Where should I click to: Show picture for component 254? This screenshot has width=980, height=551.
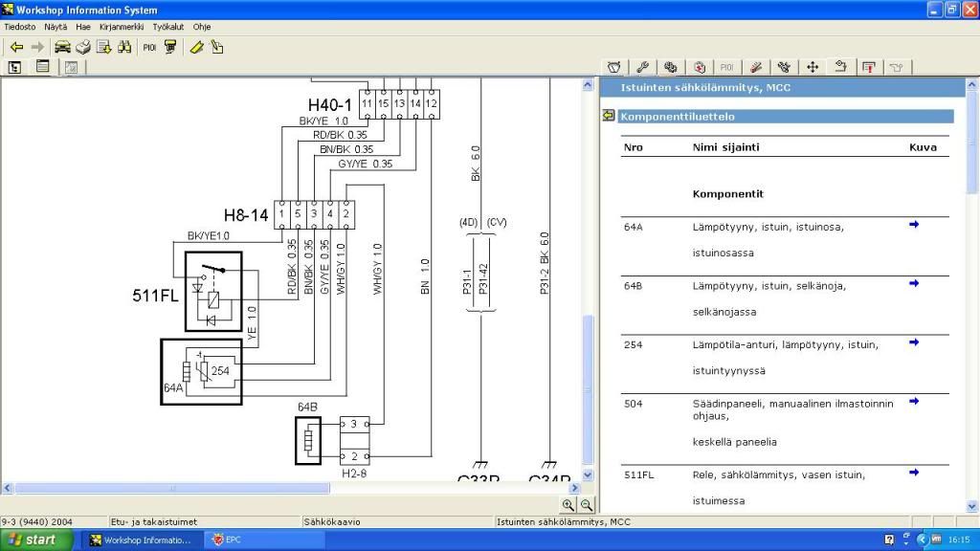[x=914, y=342]
